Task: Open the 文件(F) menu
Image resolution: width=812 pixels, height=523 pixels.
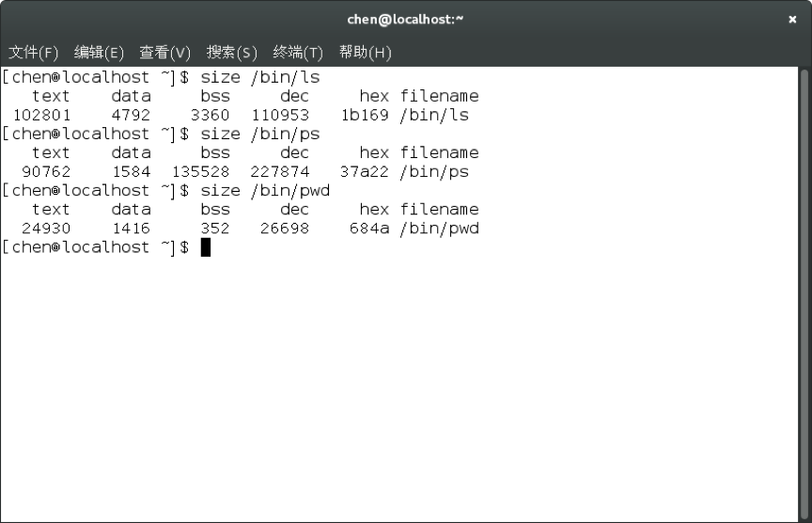Action: 33,52
